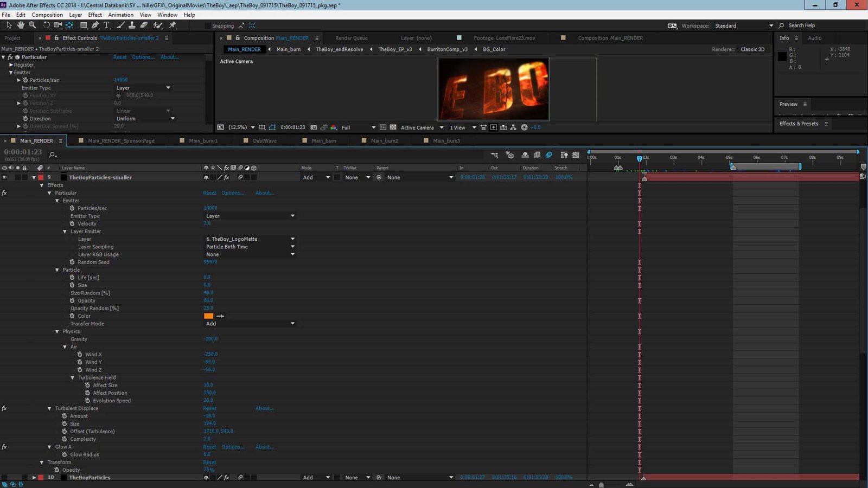
Task: Collapse the Turbulence Field group
Action: point(73,378)
